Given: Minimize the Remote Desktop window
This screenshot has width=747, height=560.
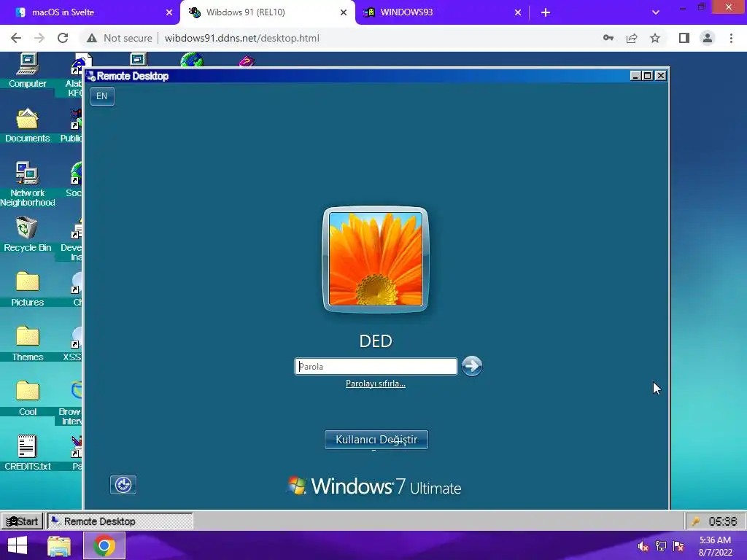Looking at the screenshot, I should (635, 76).
